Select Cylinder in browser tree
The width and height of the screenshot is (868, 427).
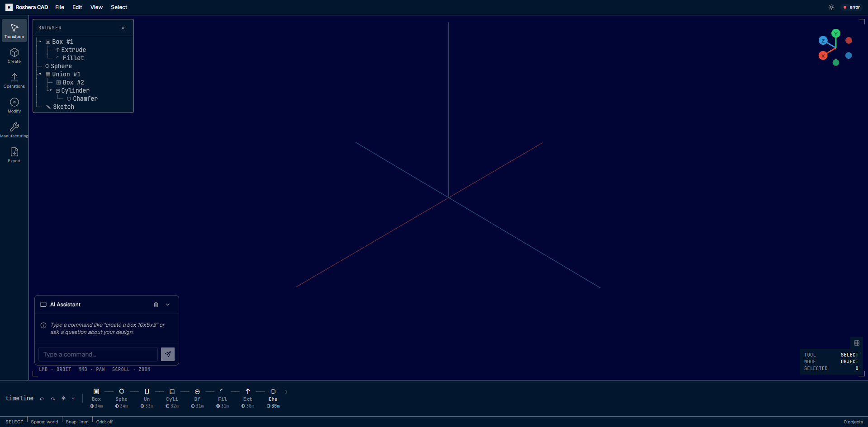tap(75, 90)
